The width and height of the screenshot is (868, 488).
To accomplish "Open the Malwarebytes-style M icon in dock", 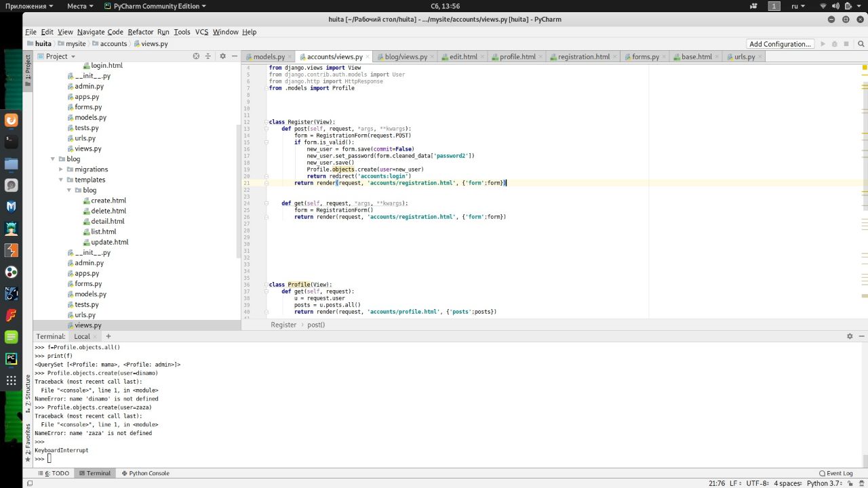I will click(11, 207).
